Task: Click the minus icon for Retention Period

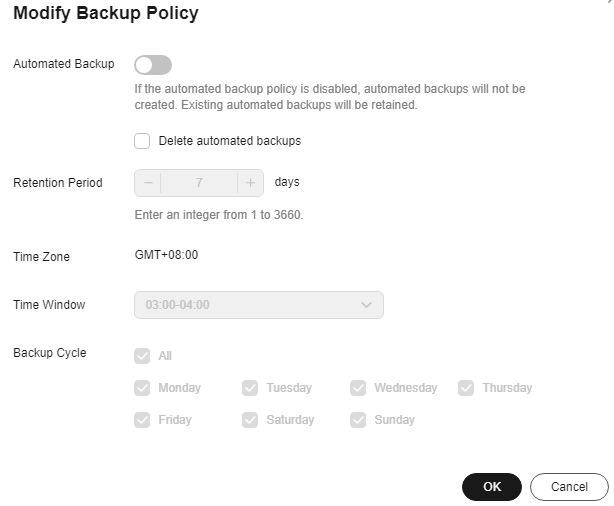Action: [x=148, y=183]
